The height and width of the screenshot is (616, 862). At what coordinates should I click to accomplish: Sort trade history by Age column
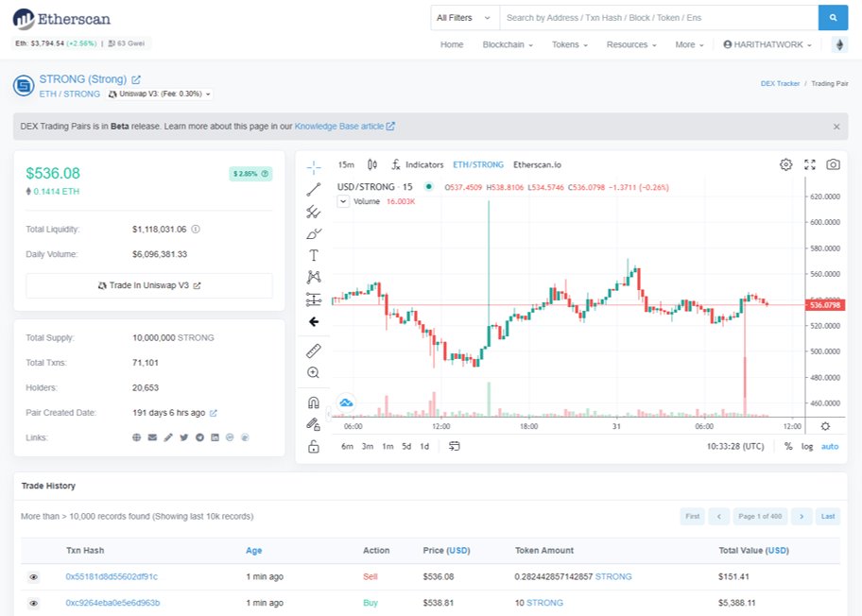(x=253, y=551)
